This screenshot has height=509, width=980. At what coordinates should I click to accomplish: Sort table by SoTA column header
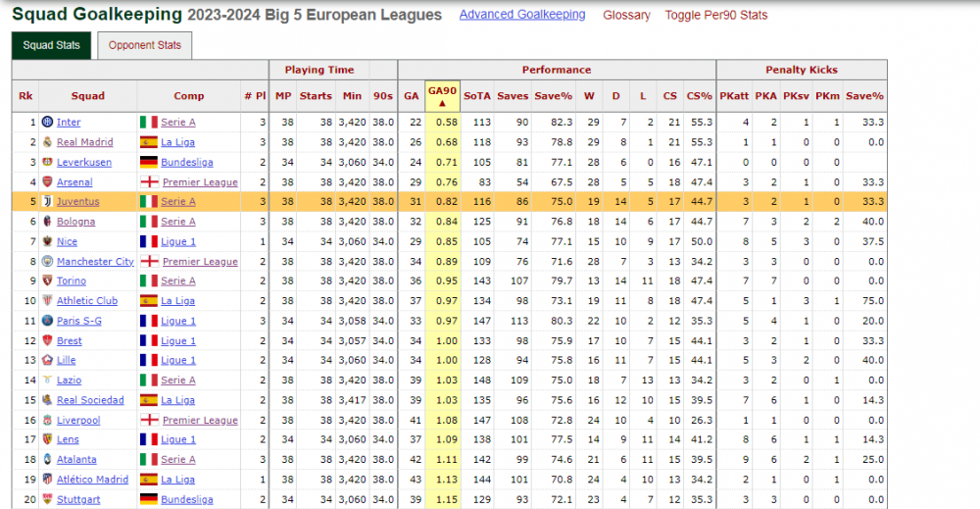point(477,96)
